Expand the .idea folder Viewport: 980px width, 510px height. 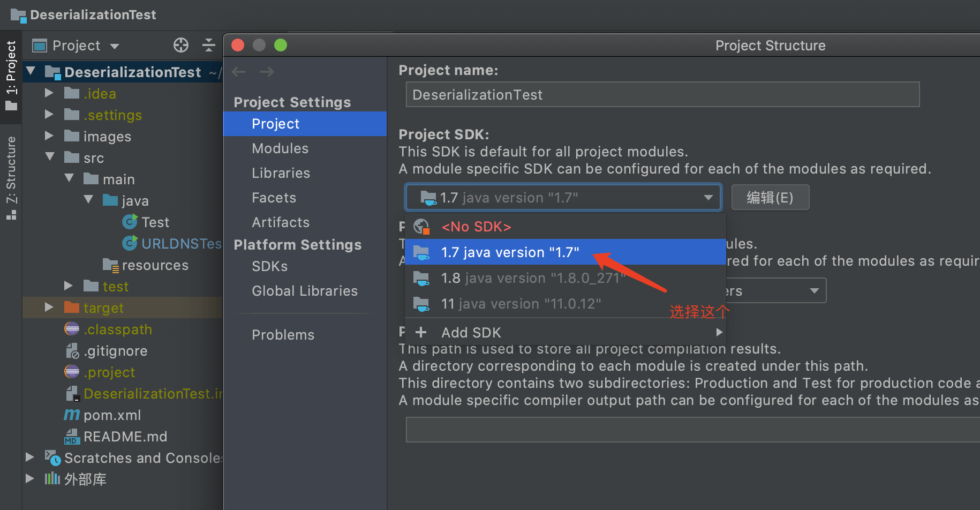(49, 93)
